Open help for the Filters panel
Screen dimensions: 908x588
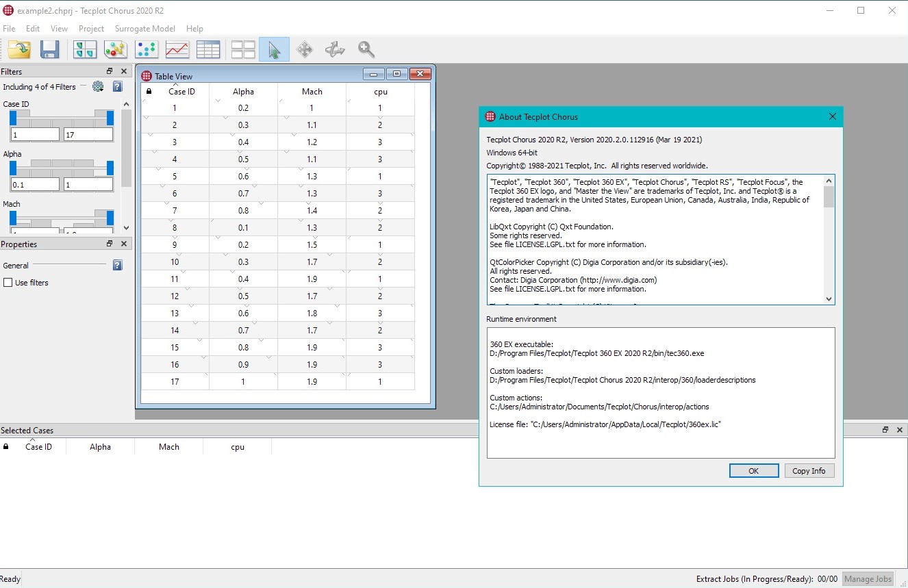click(x=117, y=86)
